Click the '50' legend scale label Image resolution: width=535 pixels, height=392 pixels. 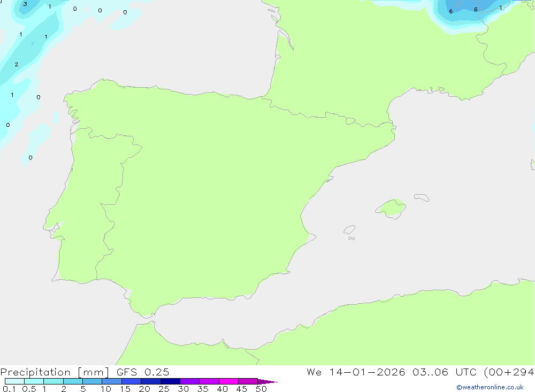point(261,389)
